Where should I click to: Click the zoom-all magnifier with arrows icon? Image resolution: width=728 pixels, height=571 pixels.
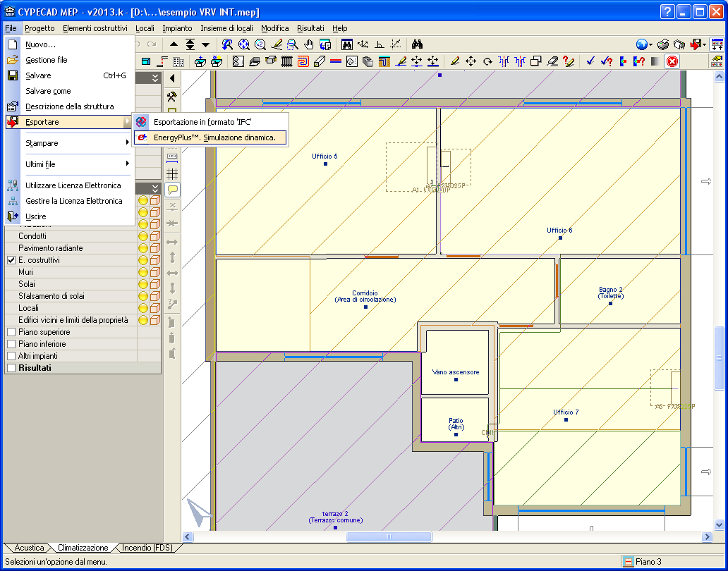click(244, 44)
